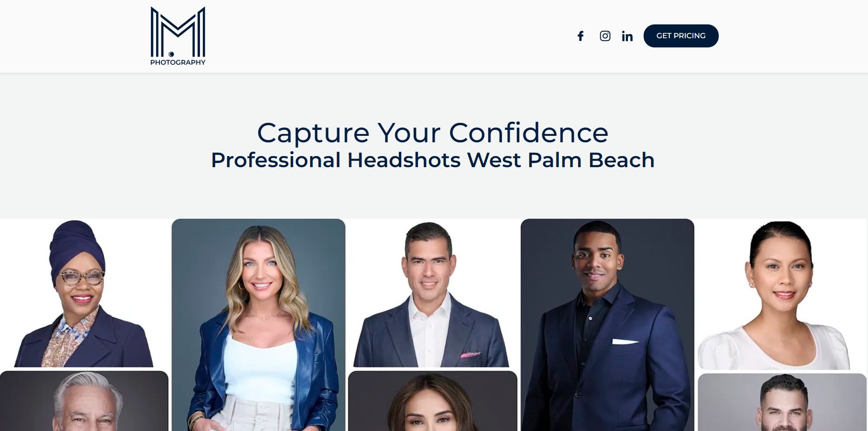
Task: Open headshot of man in navy suit
Action: coord(607,325)
